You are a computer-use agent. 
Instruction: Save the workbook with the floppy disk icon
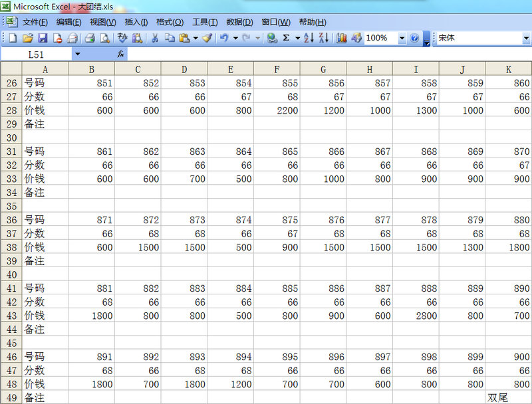(42, 39)
